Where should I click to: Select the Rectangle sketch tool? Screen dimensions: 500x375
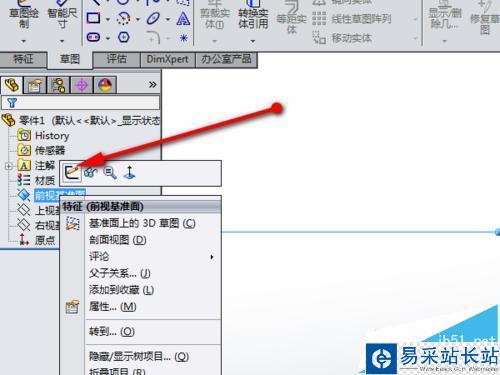(x=93, y=18)
